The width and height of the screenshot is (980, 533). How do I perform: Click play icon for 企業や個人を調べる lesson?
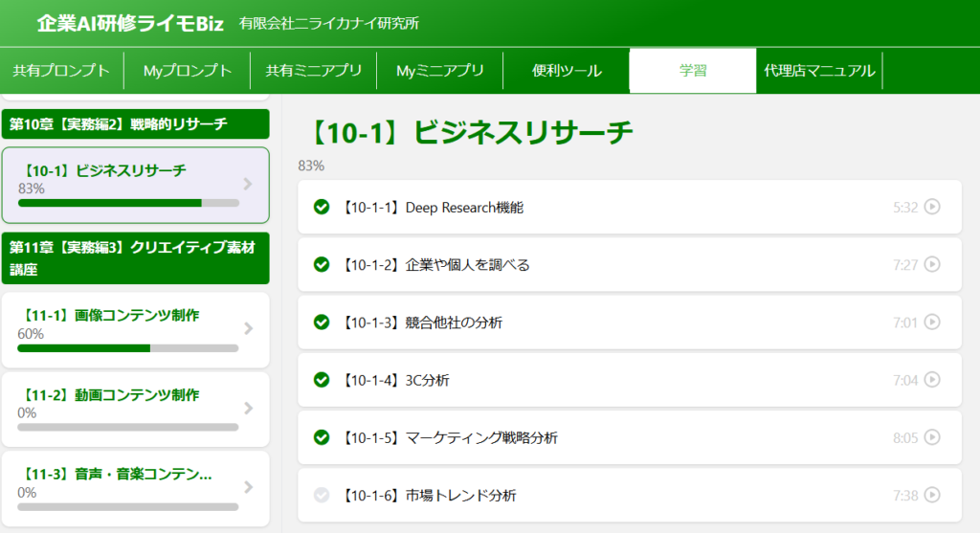click(932, 265)
